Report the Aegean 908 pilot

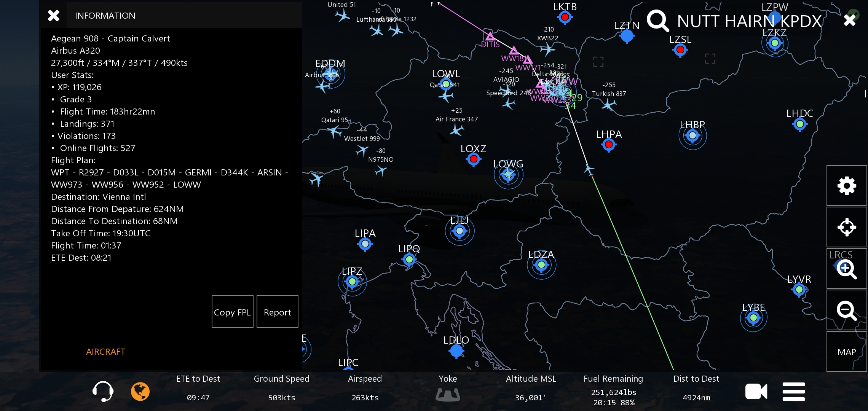point(277,312)
